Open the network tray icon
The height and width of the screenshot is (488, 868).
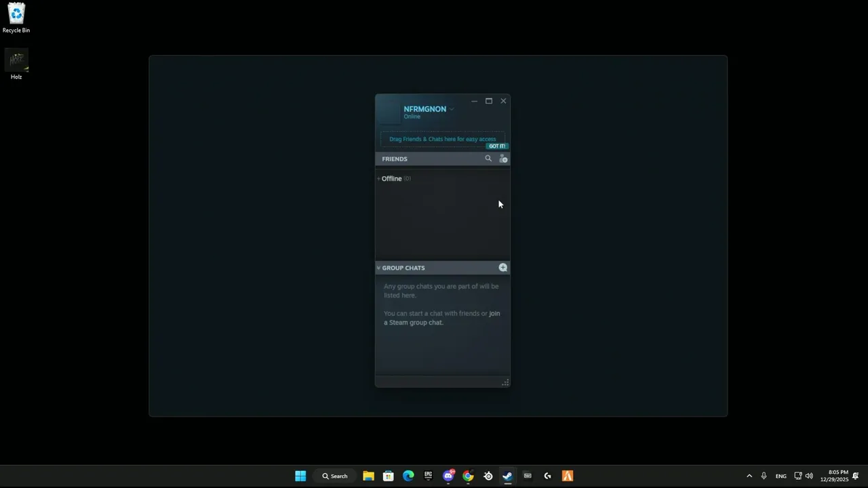798,476
